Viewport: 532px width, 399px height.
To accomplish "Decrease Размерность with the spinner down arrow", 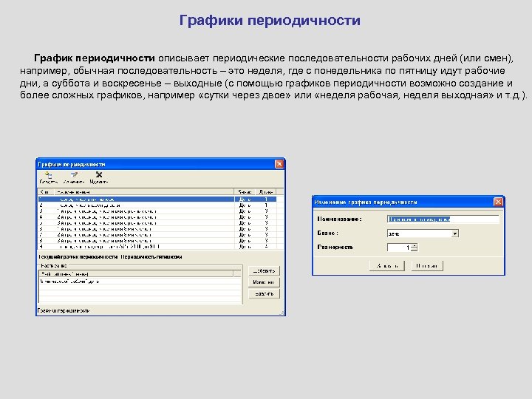I will (x=415, y=250).
